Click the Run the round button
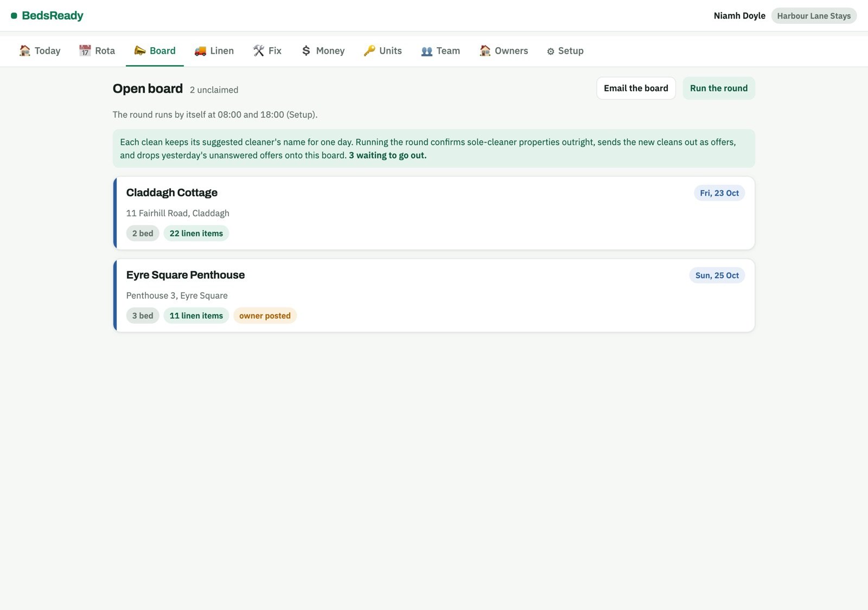 (x=719, y=88)
